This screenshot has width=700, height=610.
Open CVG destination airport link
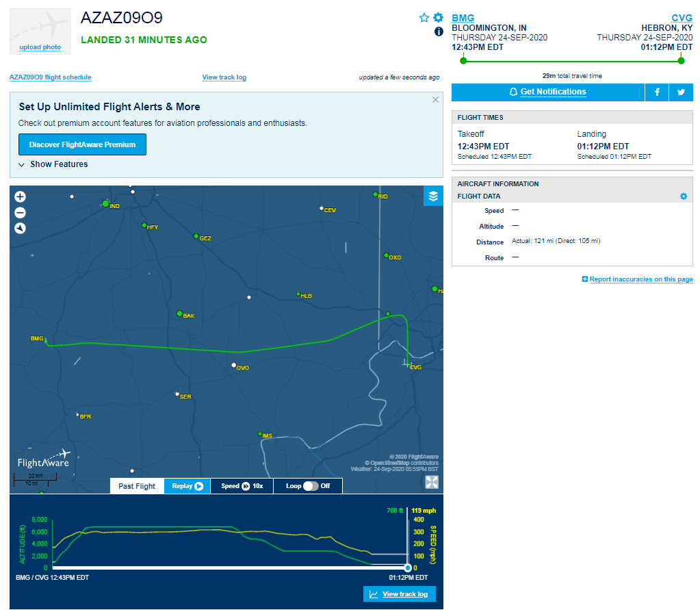point(682,18)
